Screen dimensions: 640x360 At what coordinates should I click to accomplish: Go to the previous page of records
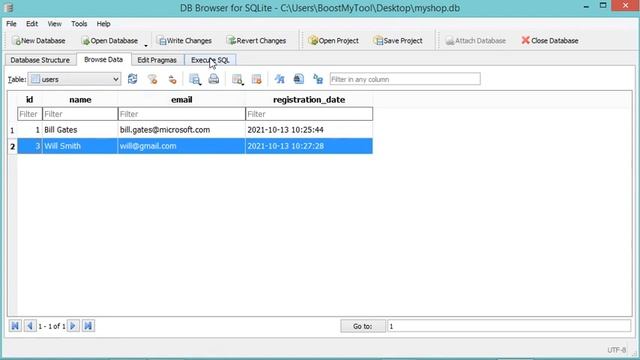[x=30, y=326]
